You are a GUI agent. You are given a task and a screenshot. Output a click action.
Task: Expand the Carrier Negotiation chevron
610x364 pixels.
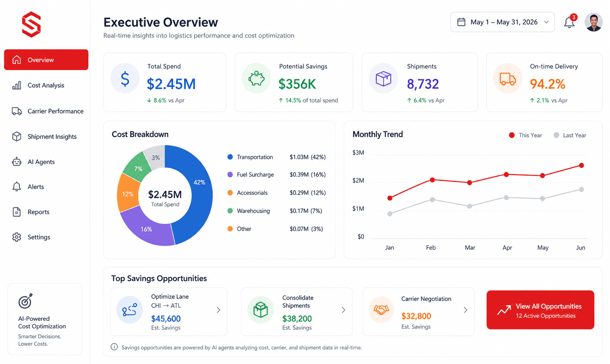tap(466, 310)
